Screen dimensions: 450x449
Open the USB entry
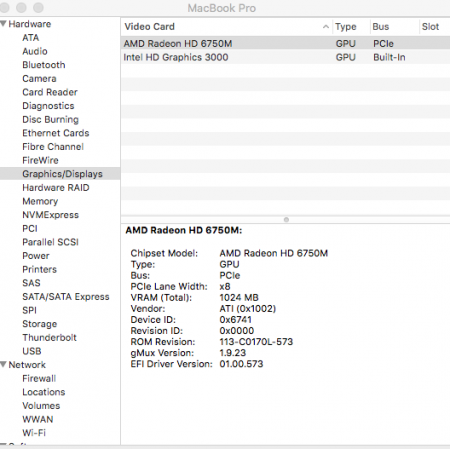32,351
